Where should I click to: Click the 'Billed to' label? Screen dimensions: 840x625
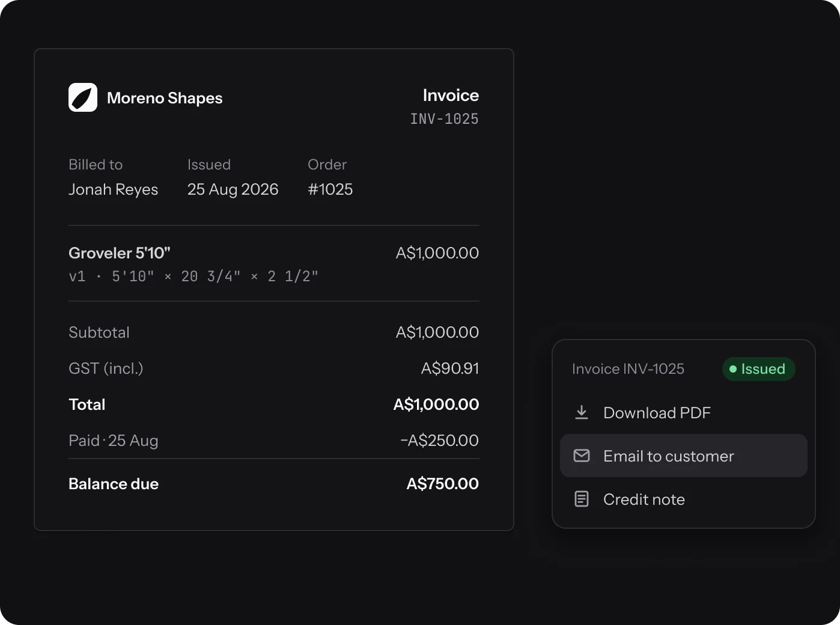pyautogui.click(x=96, y=165)
